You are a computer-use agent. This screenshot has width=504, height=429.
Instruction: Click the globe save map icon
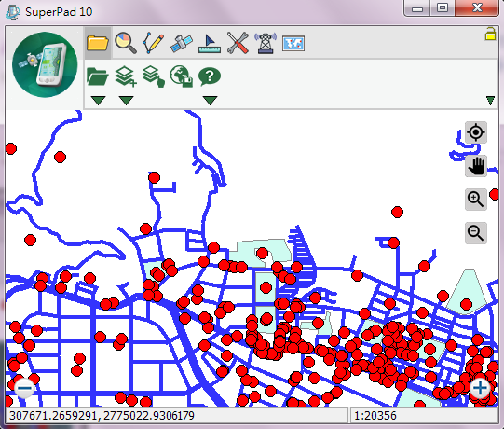coord(182,76)
